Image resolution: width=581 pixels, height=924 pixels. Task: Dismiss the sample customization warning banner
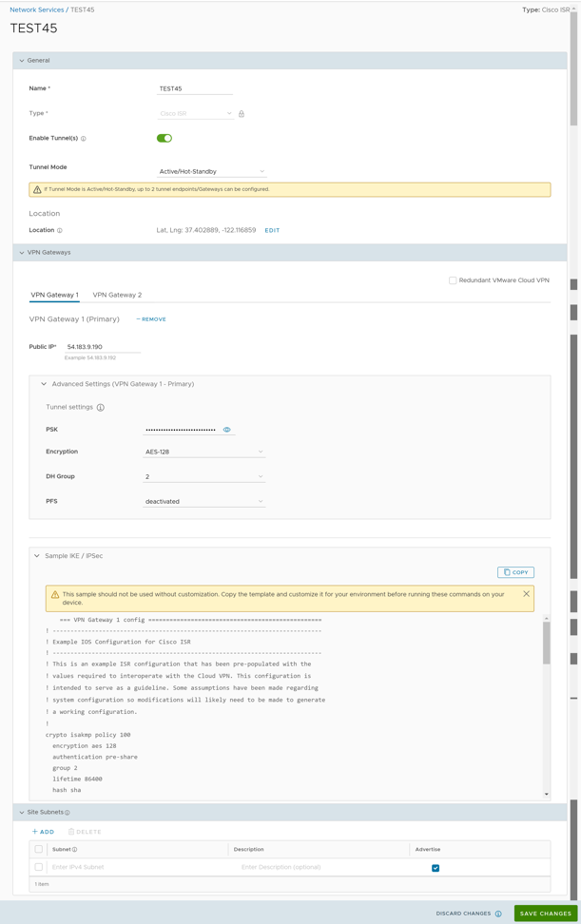[526, 594]
